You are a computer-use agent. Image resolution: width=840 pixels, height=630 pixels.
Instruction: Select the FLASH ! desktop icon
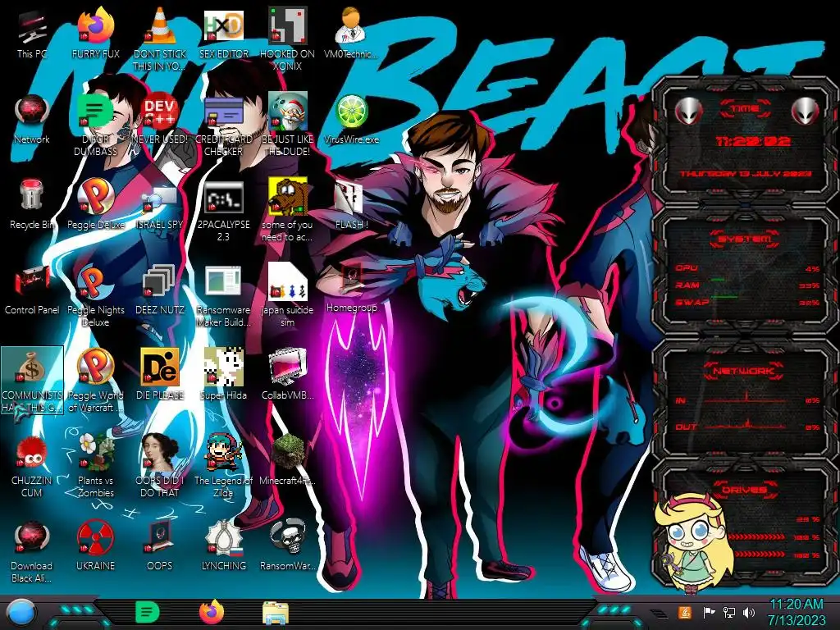click(x=351, y=205)
